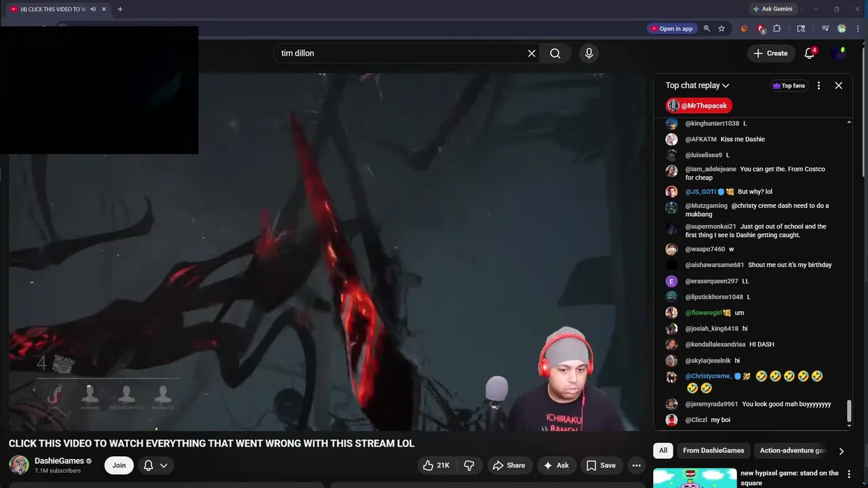Image resolution: width=868 pixels, height=488 pixels.
Task: Share the video
Action: pyautogui.click(x=509, y=465)
